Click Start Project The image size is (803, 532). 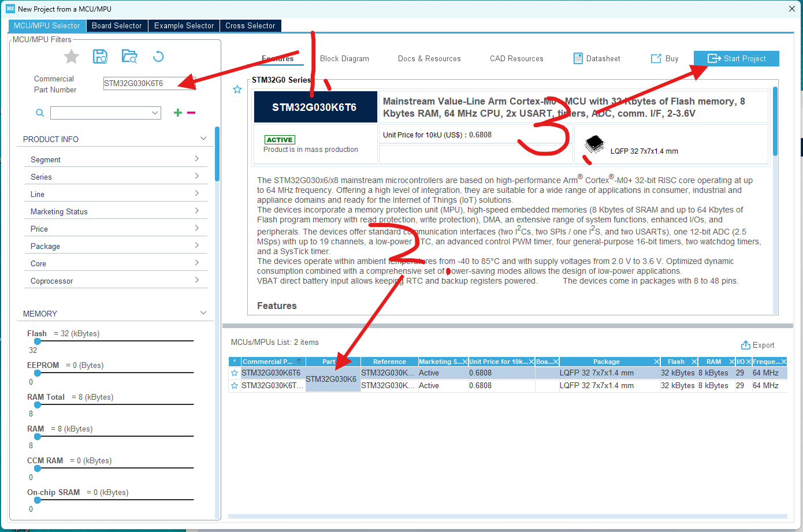pyautogui.click(x=737, y=58)
